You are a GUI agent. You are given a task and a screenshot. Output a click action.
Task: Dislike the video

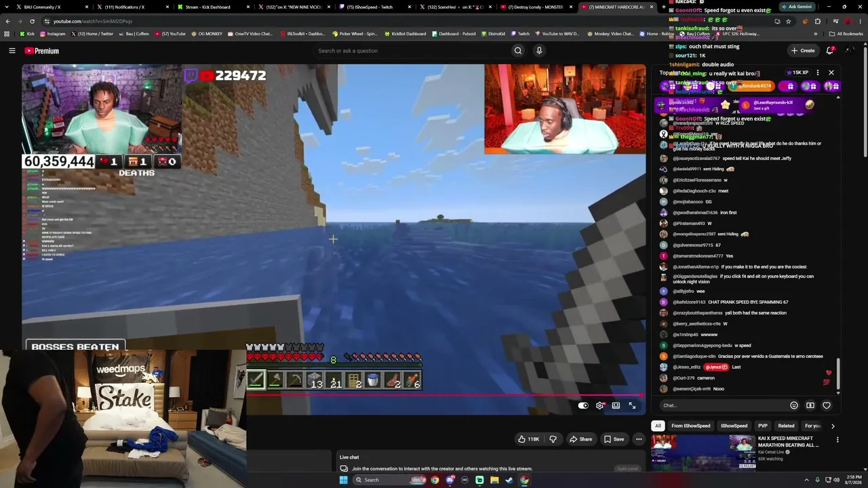553,439
